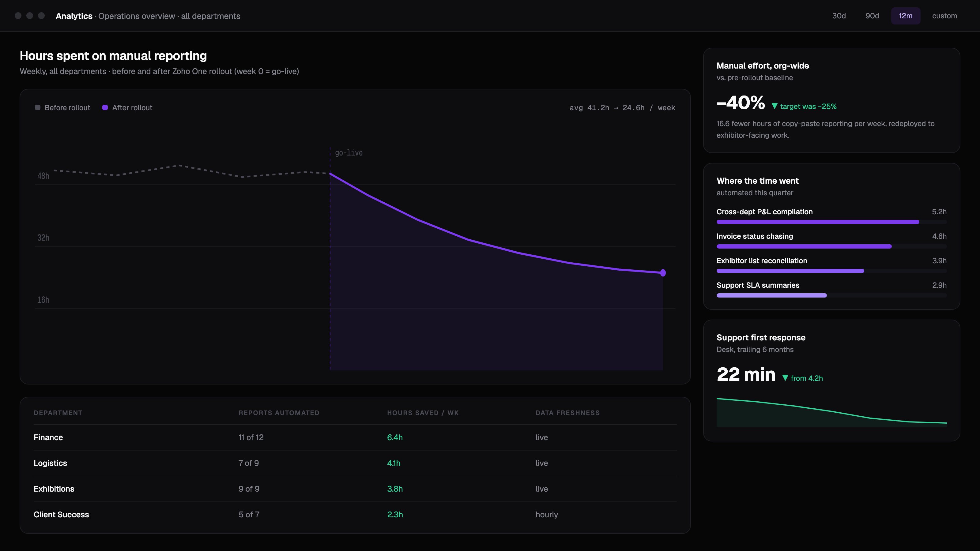Open the Finance department row
980x551 pixels.
click(x=355, y=437)
